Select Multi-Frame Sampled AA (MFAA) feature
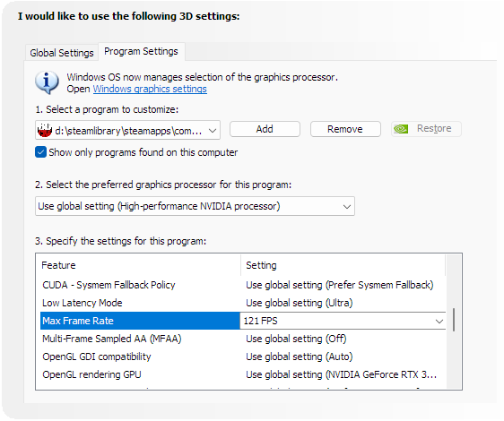Image resolution: width=504 pixels, height=421 pixels. tap(112, 339)
